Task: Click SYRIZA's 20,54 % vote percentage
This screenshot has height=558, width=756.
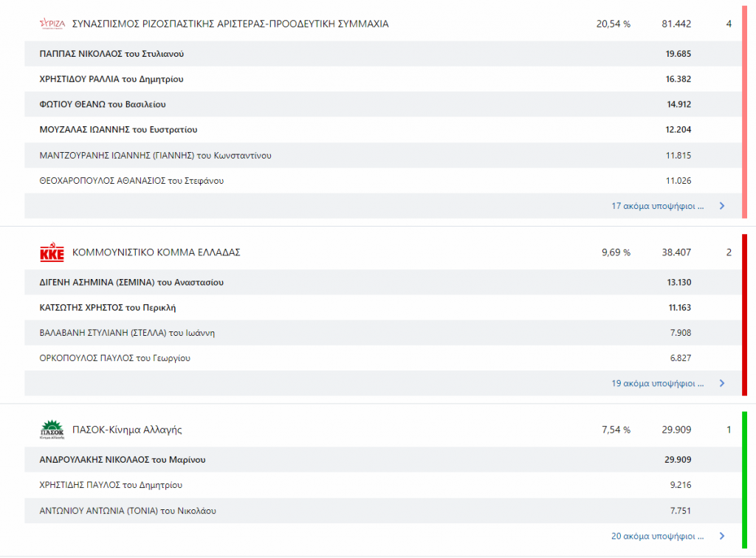Action: coord(613,24)
